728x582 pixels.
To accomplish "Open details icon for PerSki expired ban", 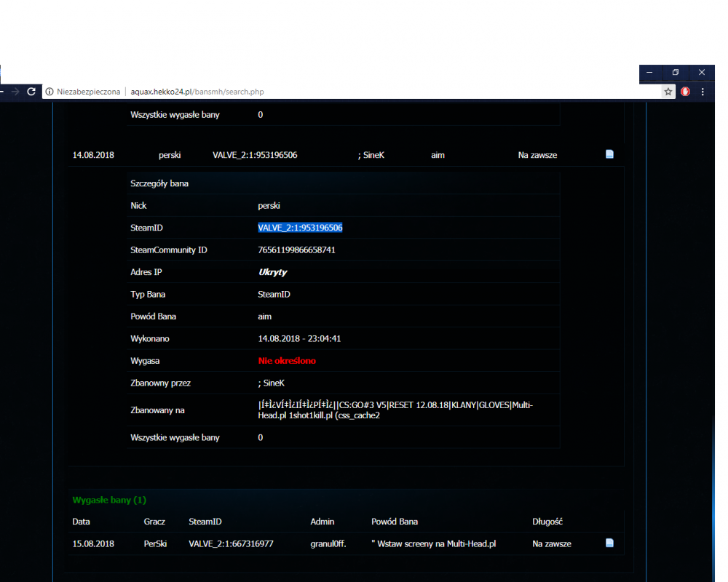I will (x=610, y=543).
